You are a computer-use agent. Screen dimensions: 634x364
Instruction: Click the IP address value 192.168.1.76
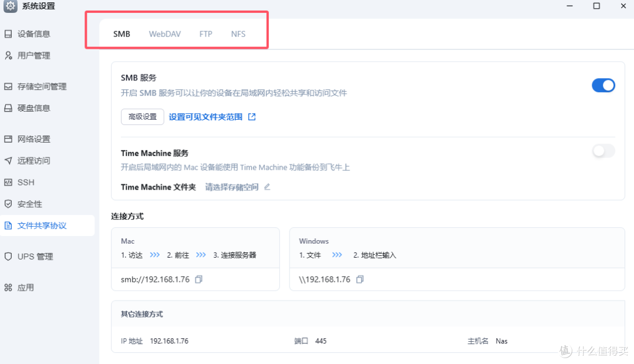tap(169, 341)
